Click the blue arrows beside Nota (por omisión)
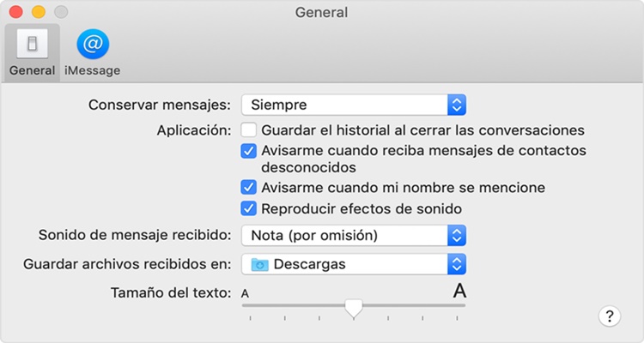The image size is (644, 343). [457, 235]
